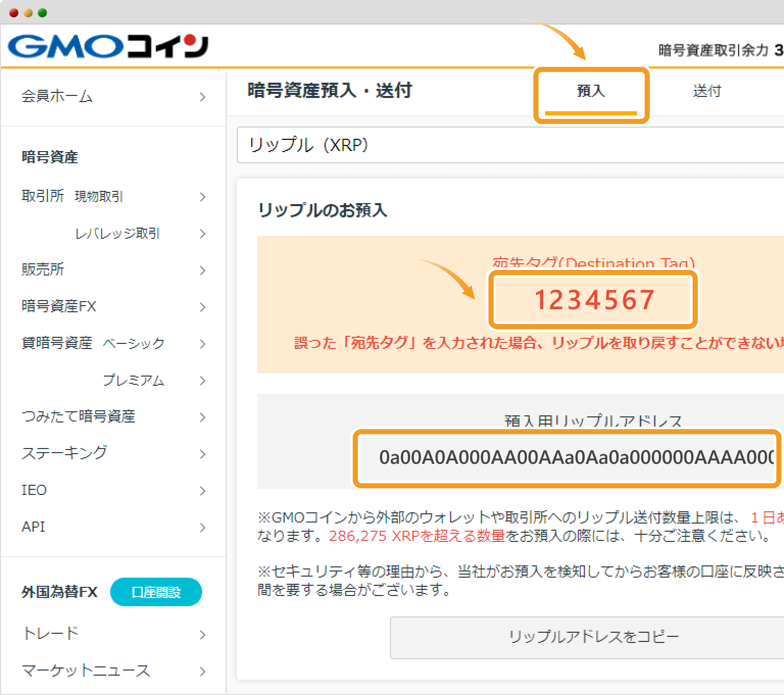This screenshot has height=695, width=784.
Task: Click the 暗号資産取引余力 text in header
Action: point(713,50)
